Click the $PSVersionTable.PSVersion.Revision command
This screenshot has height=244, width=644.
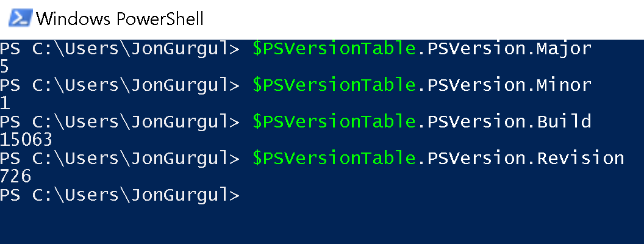(x=438, y=158)
